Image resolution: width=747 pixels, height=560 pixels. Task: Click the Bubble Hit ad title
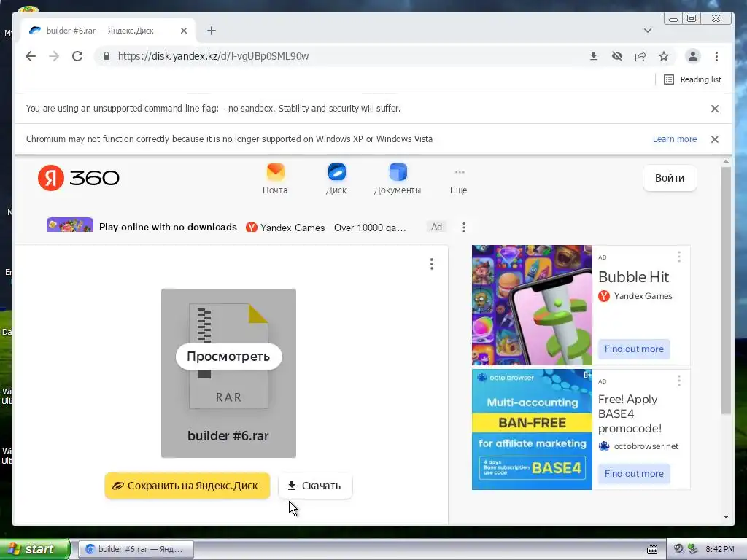pos(634,276)
